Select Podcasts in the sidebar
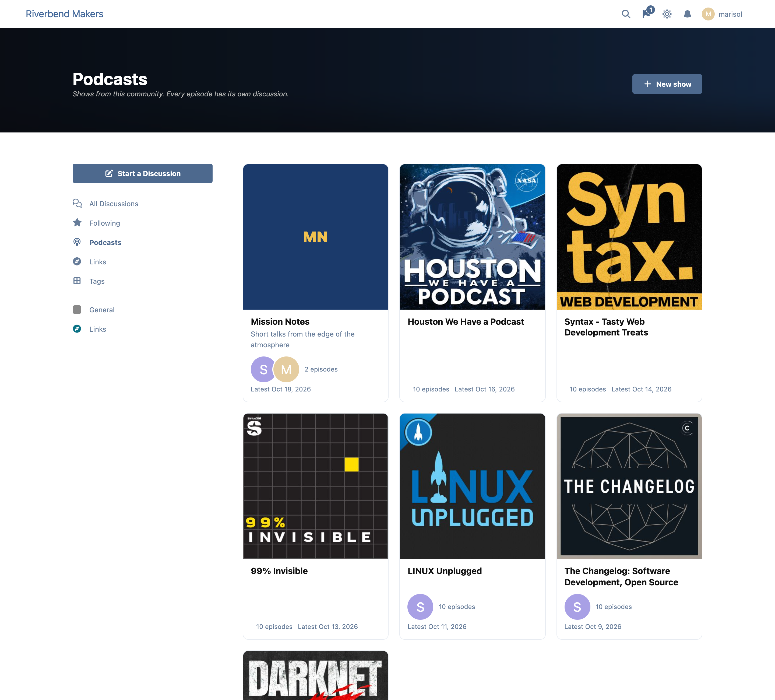The width and height of the screenshot is (775, 700). (x=105, y=242)
